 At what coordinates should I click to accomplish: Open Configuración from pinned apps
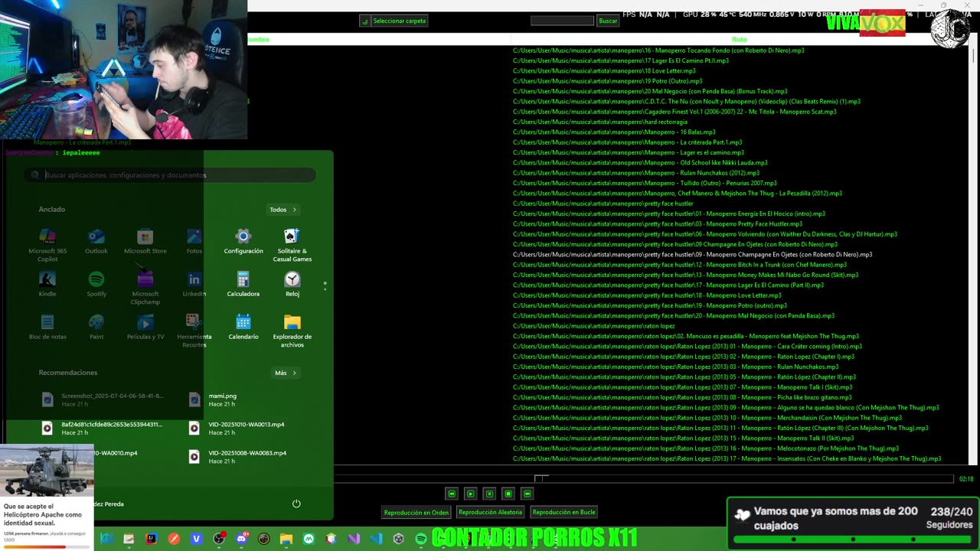[x=243, y=241]
